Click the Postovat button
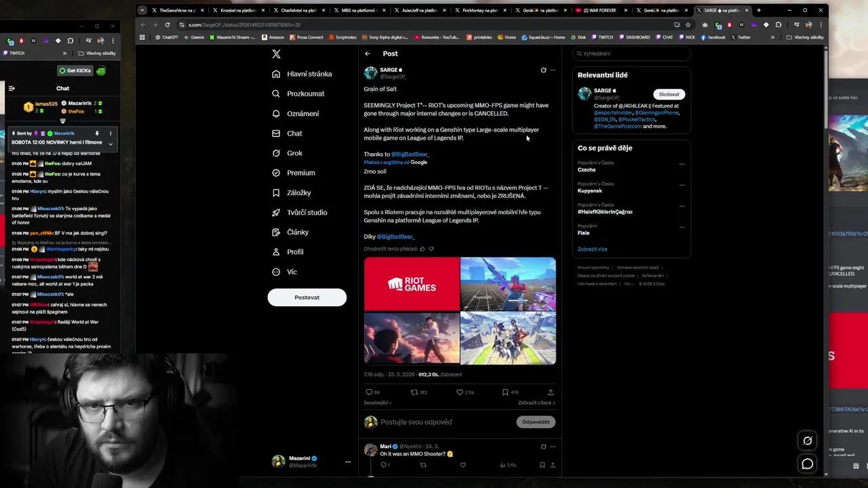 (307, 298)
